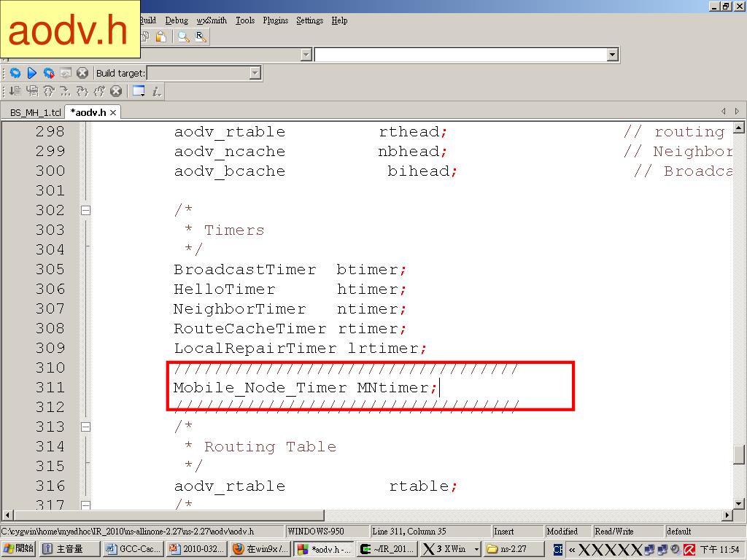Click the Run to cursor debug icon
The height and width of the screenshot is (560, 747).
pyautogui.click(x=15, y=91)
